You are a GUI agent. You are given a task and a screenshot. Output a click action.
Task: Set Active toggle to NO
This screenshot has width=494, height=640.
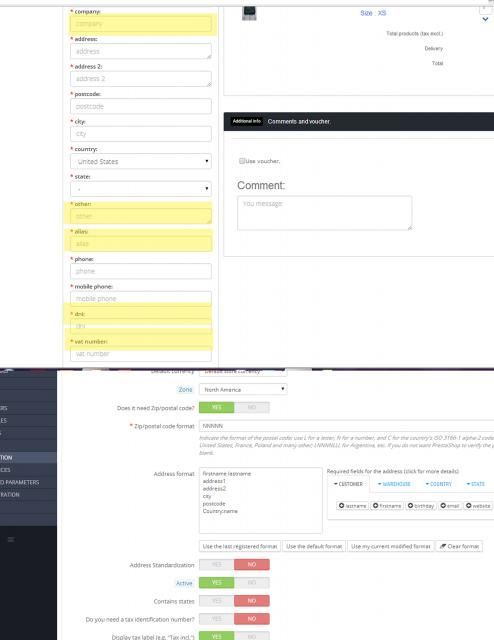tap(252, 583)
